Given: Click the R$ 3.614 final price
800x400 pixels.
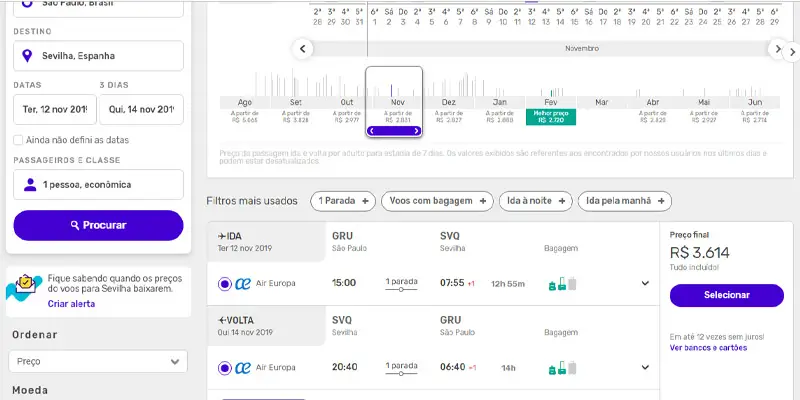Looking at the screenshot, I should (x=699, y=253).
